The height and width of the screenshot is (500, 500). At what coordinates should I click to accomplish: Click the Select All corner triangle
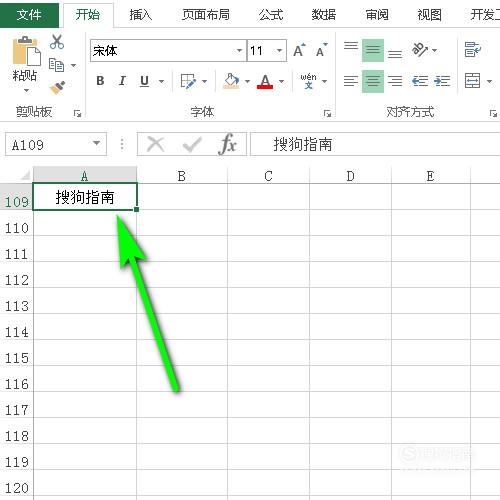(25, 175)
